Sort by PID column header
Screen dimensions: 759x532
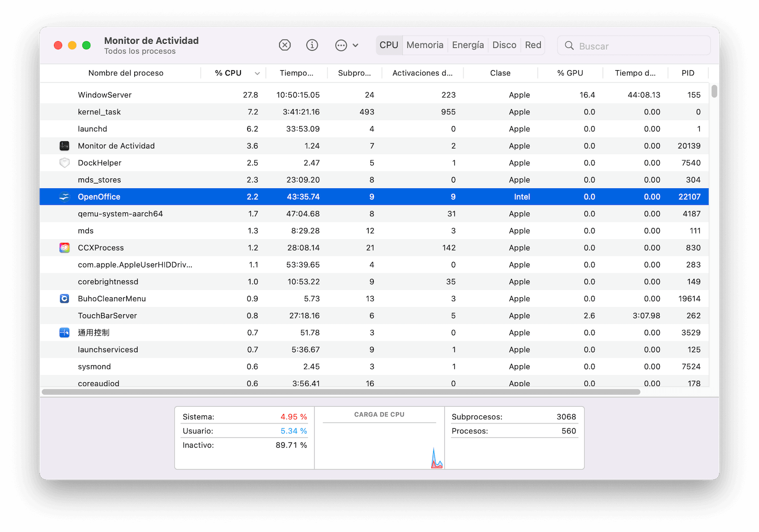click(x=688, y=73)
